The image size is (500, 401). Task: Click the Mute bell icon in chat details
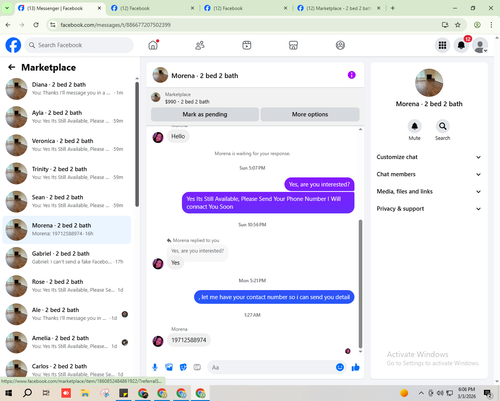414,126
